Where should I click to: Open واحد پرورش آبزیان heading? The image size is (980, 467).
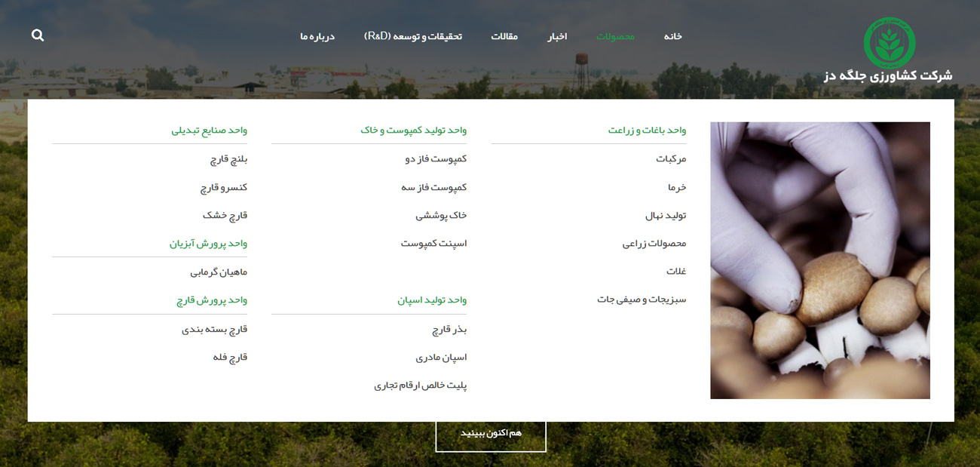pos(208,244)
